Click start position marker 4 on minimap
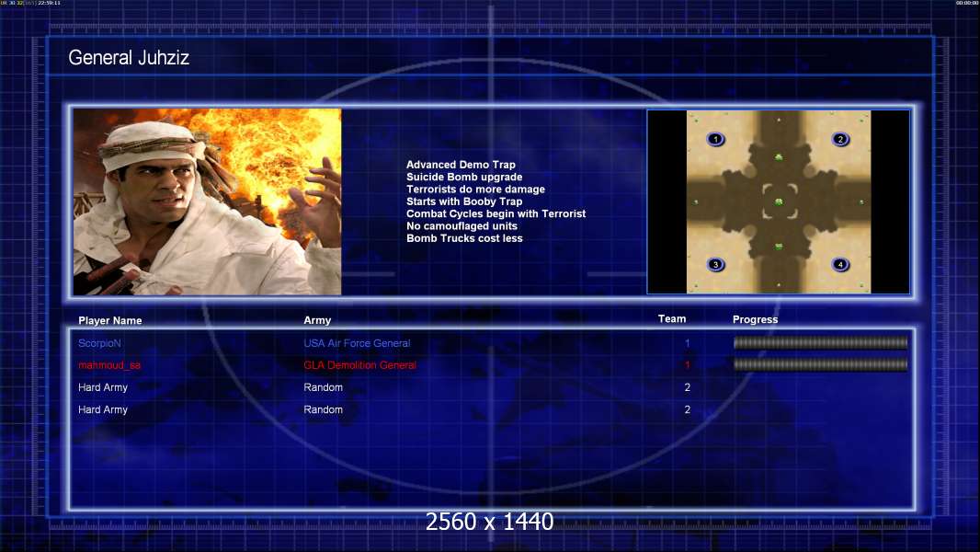The height and width of the screenshot is (552, 980). pos(840,264)
